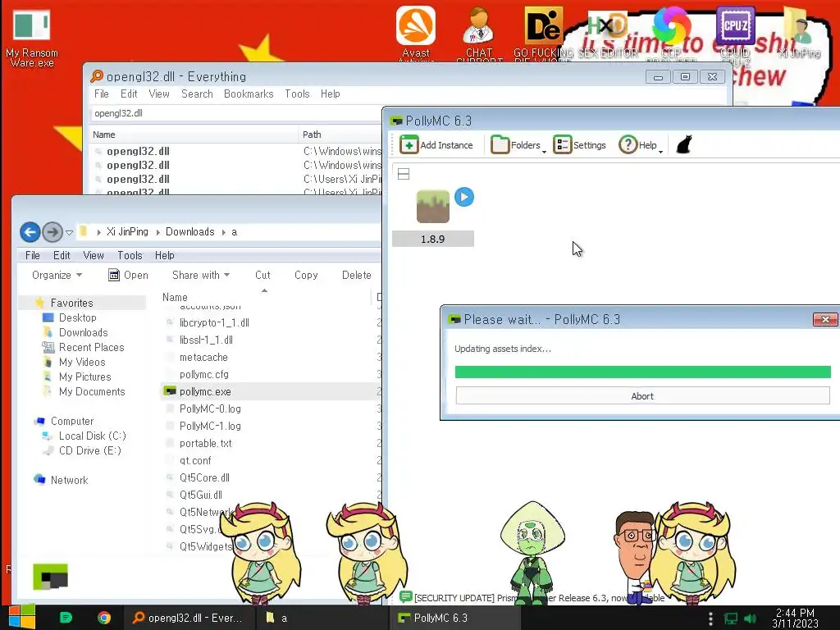Image resolution: width=840 pixels, height=630 pixels.
Task: Click the Add Instance icon in PollyMC
Action: pyautogui.click(x=409, y=144)
